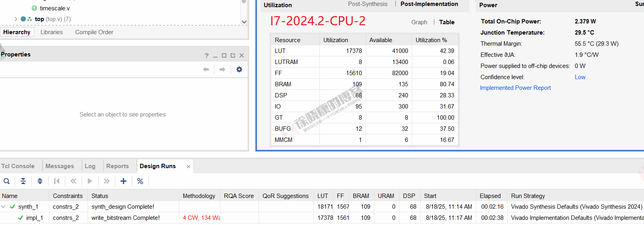Sort runs by Elapsed column
Viewport: 644px width, 225px height.
pos(491,196)
